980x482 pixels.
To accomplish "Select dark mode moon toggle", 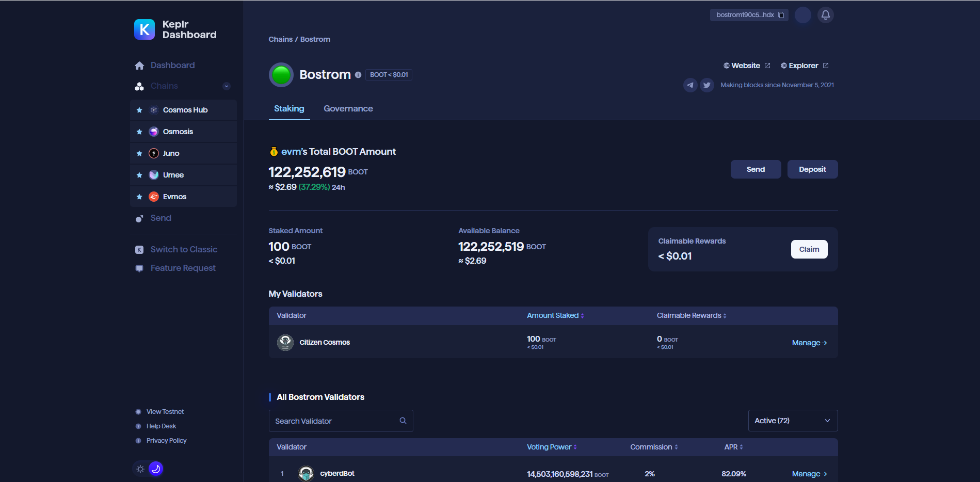I will click(x=156, y=469).
